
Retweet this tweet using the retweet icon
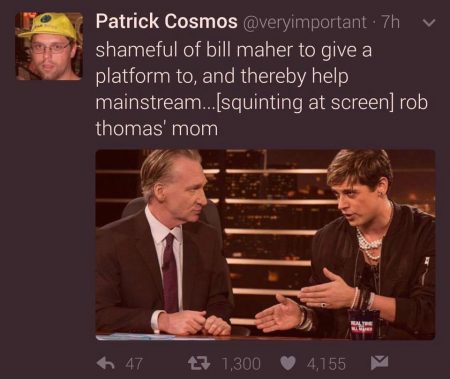click(x=199, y=363)
